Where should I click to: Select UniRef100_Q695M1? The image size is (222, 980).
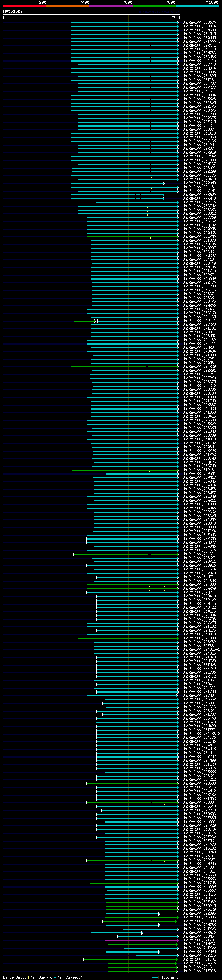pos(199,473)
